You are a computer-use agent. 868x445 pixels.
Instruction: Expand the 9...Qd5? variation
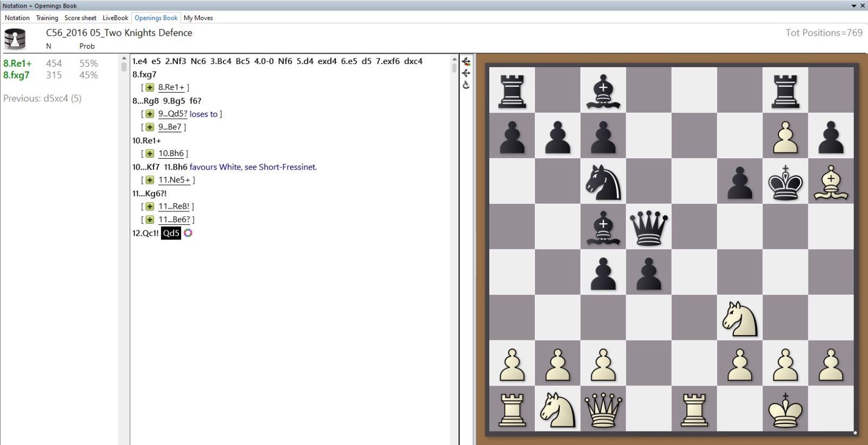click(150, 114)
